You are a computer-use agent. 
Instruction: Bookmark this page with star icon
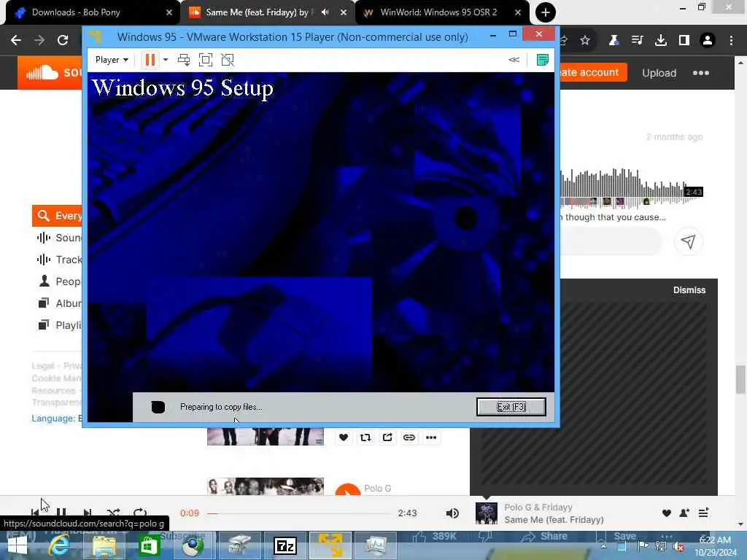585,41
